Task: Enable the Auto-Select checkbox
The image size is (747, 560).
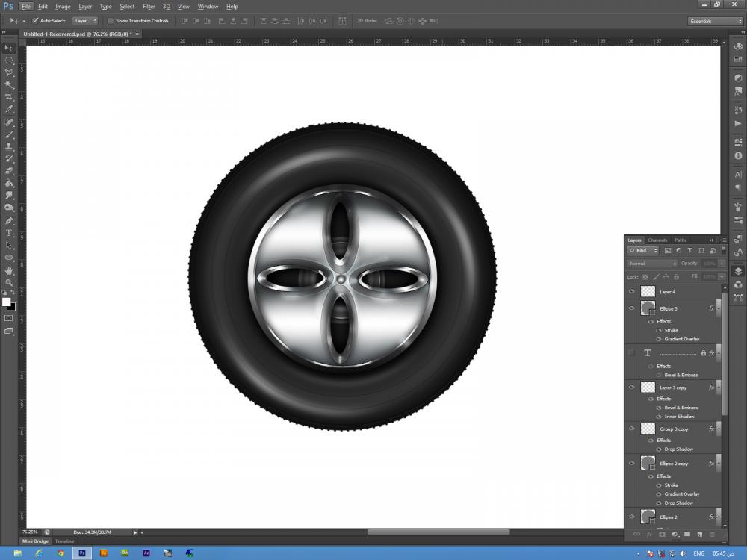Action: click(x=35, y=21)
